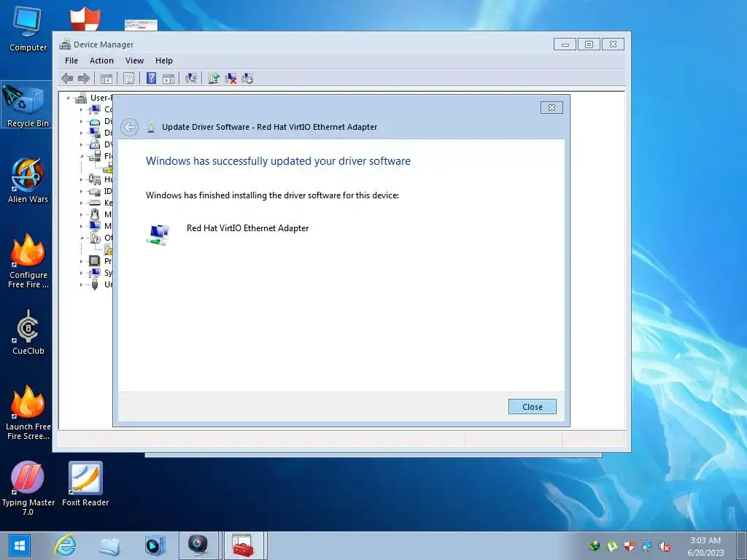The width and height of the screenshot is (747, 560).
Task: Select the Configure Free Fire desktop icon
Action: pyautogui.click(x=28, y=261)
